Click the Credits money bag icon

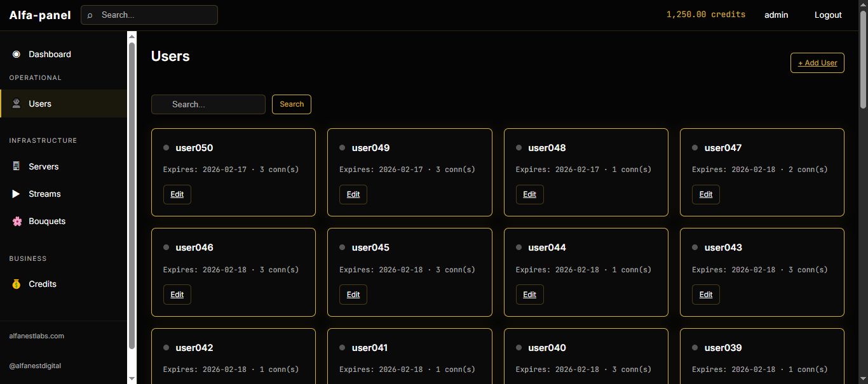pos(17,284)
